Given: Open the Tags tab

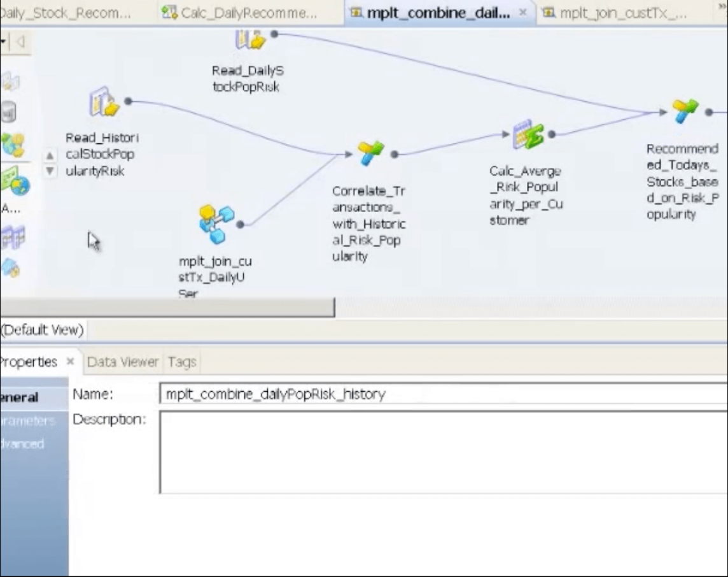Looking at the screenshot, I should (x=182, y=362).
